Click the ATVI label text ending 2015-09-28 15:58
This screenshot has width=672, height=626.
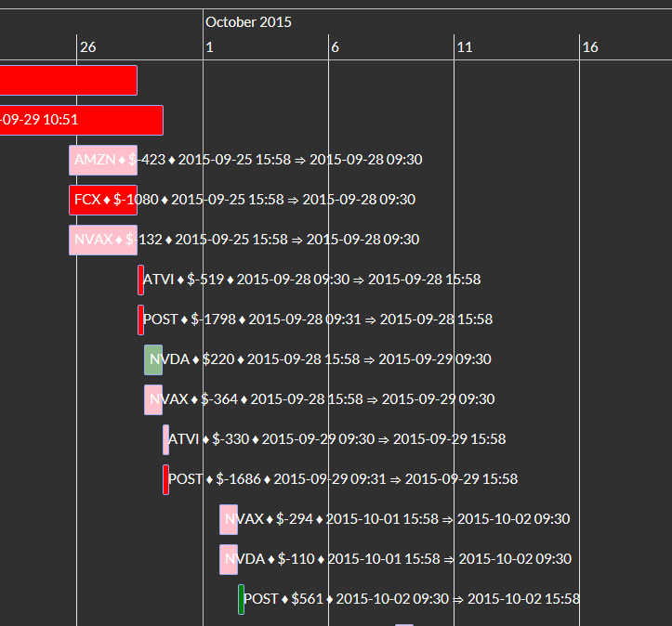pyautogui.click(x=311, y=280)
